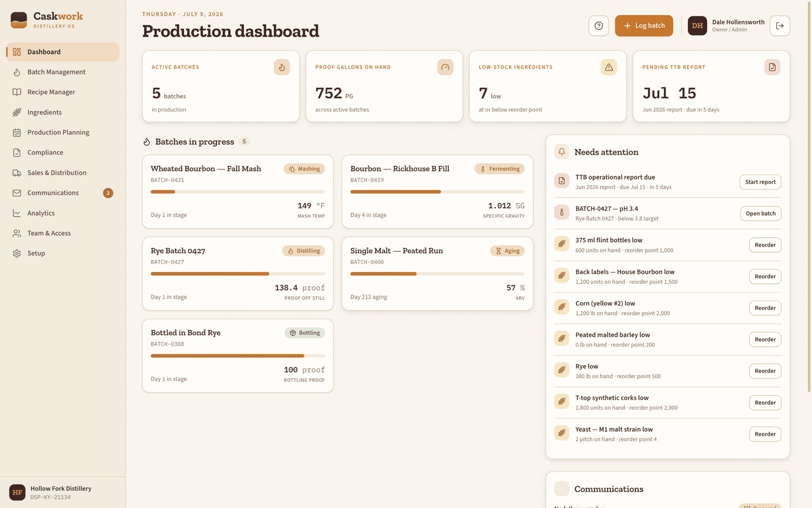Click the HF distillery avatar in sidebar footer

(x=17, y=492)
